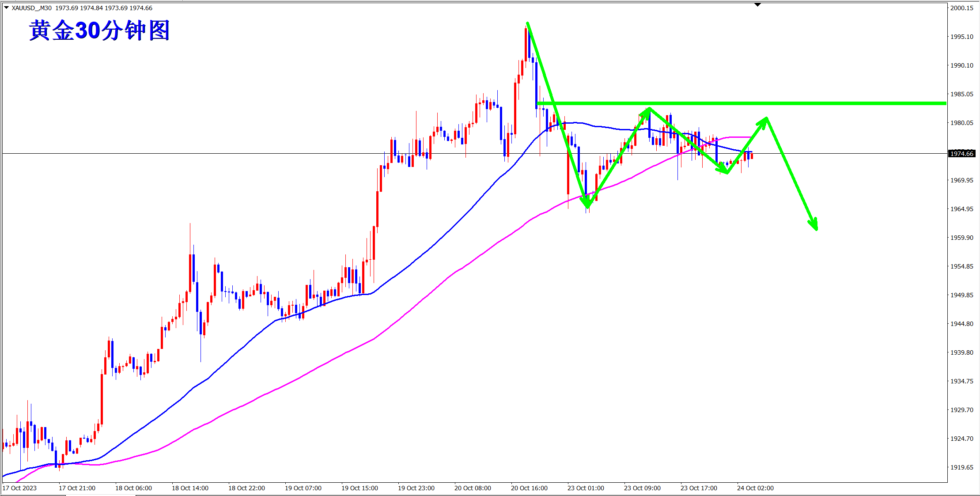Click the green arrow head at the 23 Oct 01:00 low
This screenshot has width=980, height=496.
(587, 204)
